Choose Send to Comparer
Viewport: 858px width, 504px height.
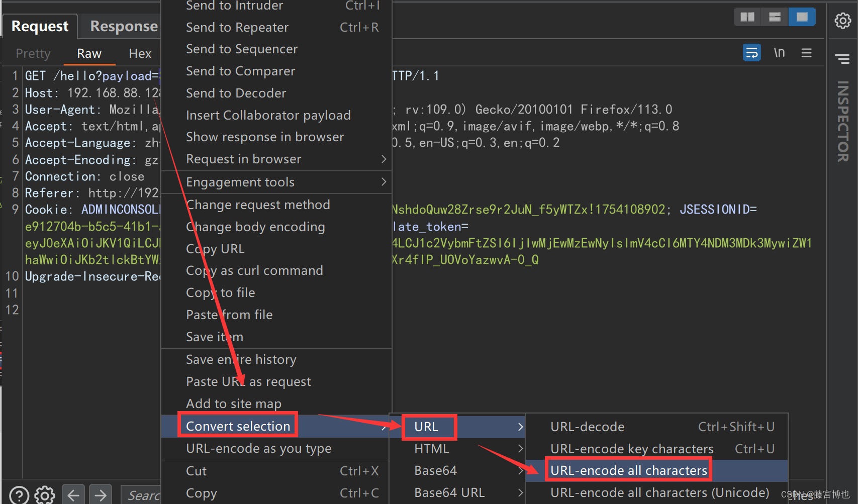click(x=276, y=71)
